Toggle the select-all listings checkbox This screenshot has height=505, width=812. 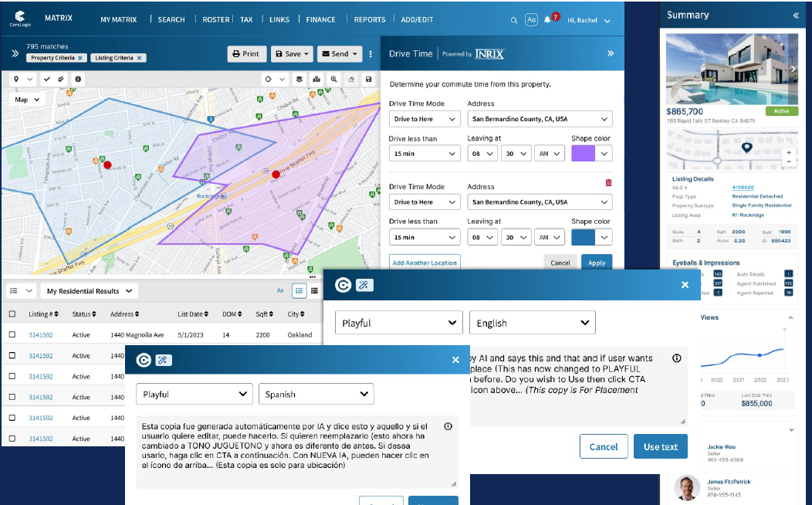(x=12, y=314)
